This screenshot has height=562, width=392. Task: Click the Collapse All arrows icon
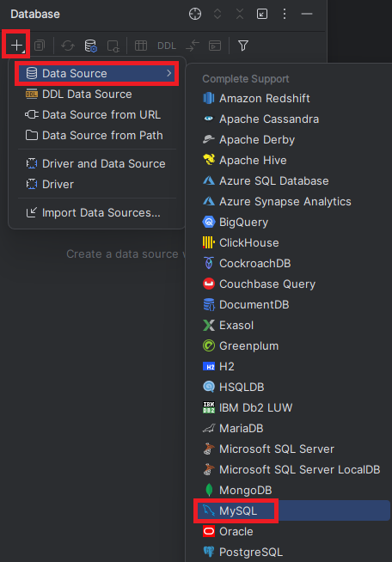240,14
